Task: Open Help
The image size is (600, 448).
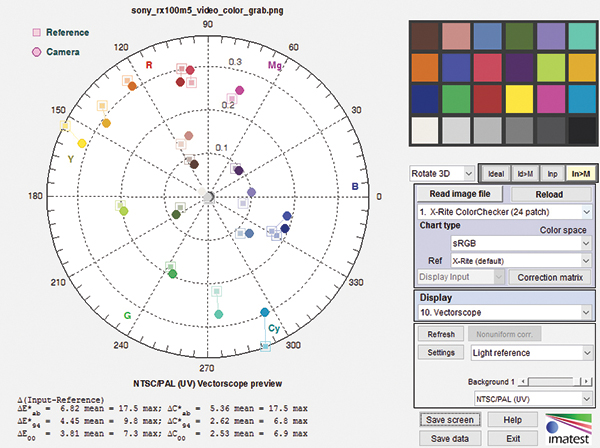Action: [512, 420]
